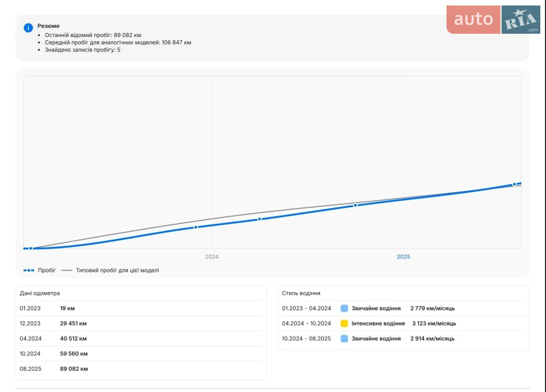Select the chart data point between 2024 and 2025
The width and height of the screenshot is (546, 392).
tap(355, 205)
